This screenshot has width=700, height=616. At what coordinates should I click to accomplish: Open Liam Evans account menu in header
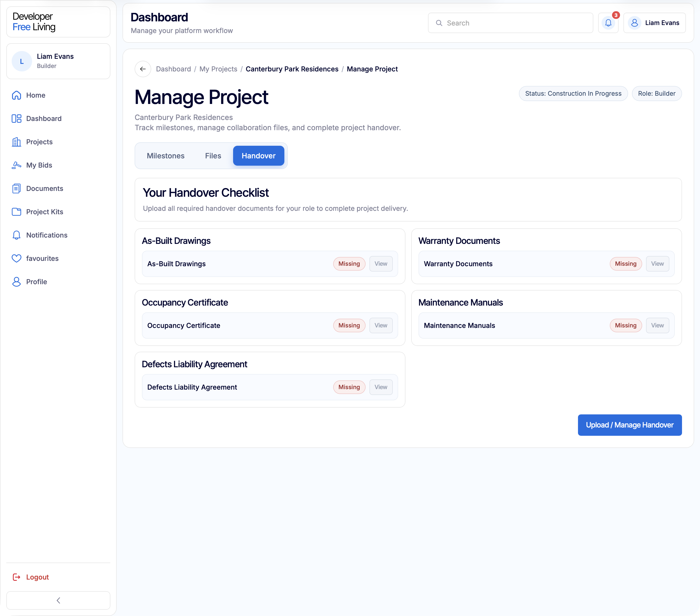point(654,23)
